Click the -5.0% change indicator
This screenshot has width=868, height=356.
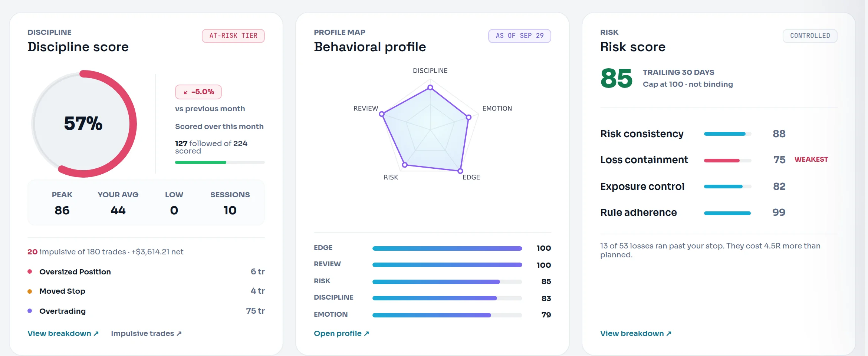198,92
